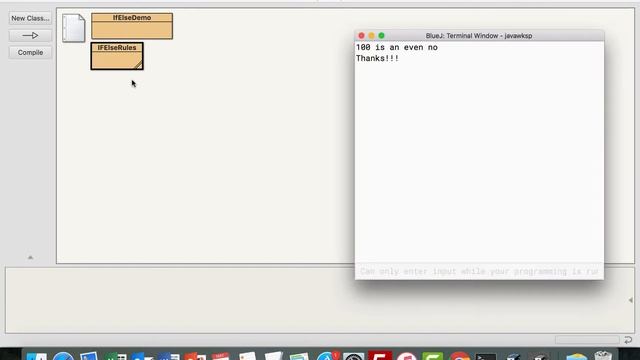Open the project README document icon
The width and height of the screenshot is (640, 360).
click(74, 28)
